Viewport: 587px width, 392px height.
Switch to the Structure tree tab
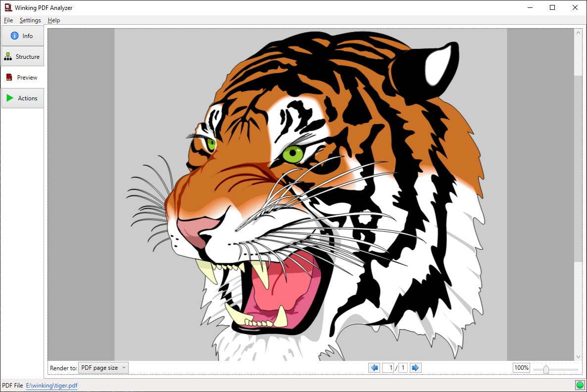click(x=22, y=57)
